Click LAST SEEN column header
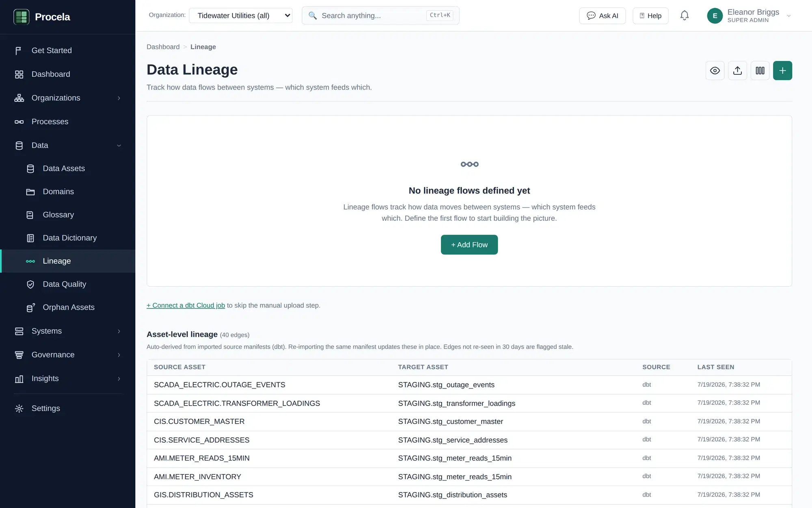Image resolution: width=812 pixels, height=508 pixels. point(715,367)
